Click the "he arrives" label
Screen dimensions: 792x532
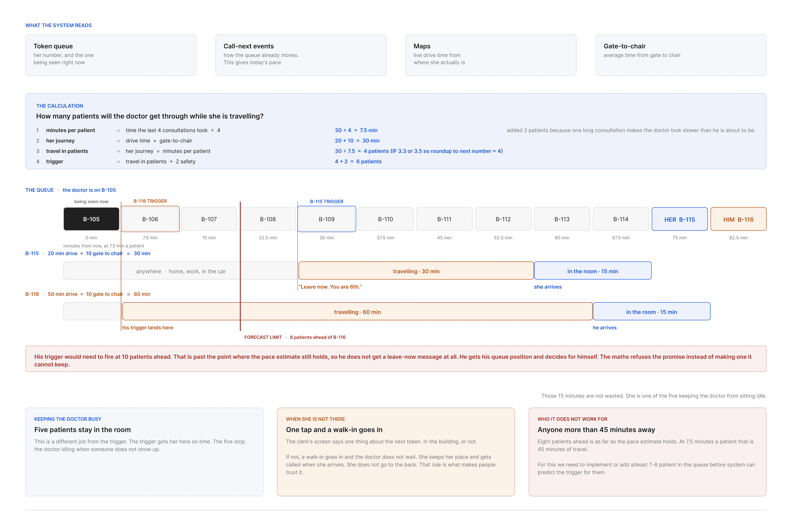click(x=605, y=328)
